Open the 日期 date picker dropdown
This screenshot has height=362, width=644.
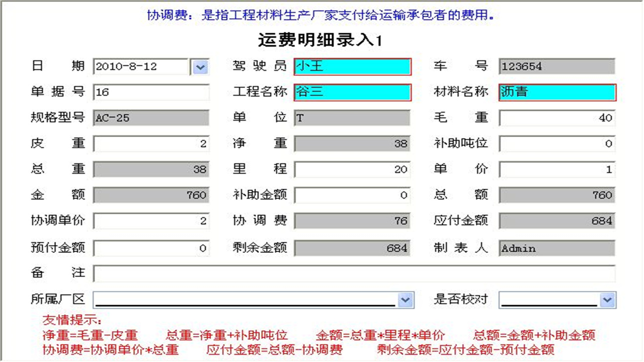(x=199, y=66)
